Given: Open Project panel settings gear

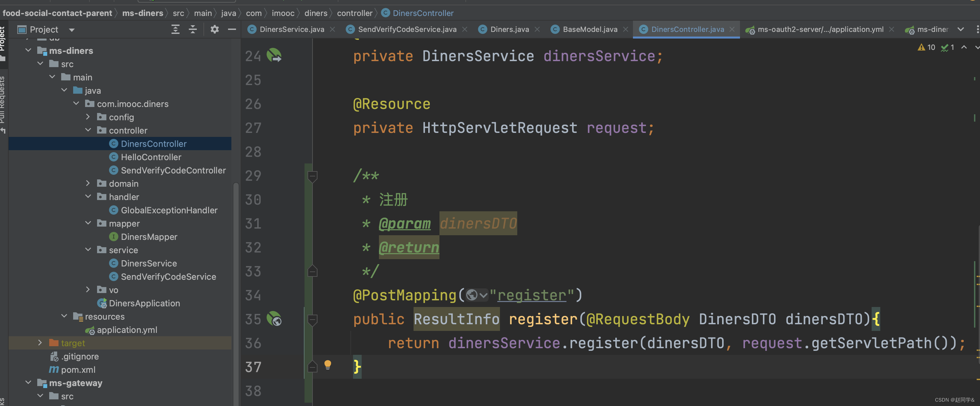Looking at the screenshot, I should coord(214,29).
